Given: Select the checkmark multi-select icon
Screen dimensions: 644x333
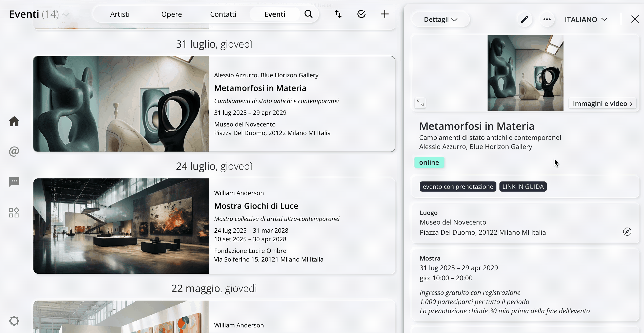Looking at the screenshot, I should 361,14.
